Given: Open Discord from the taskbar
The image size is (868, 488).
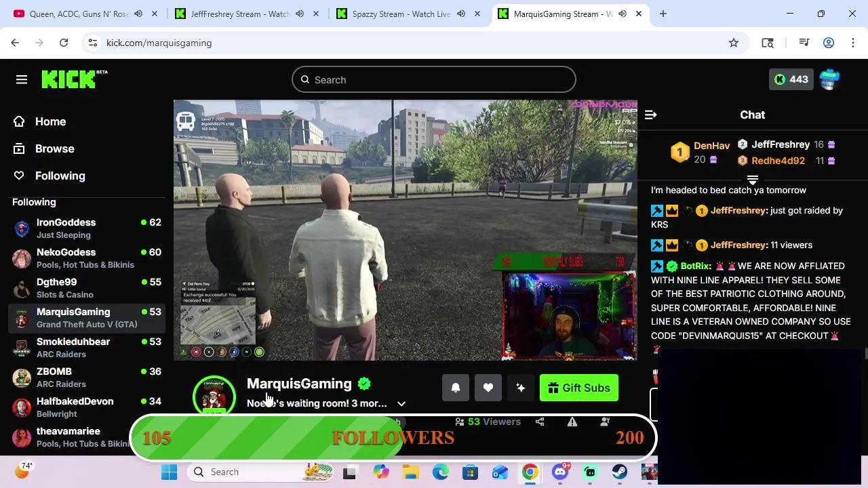Looking at the screenshot, I should pyautogui.click(x=560, y=472).
